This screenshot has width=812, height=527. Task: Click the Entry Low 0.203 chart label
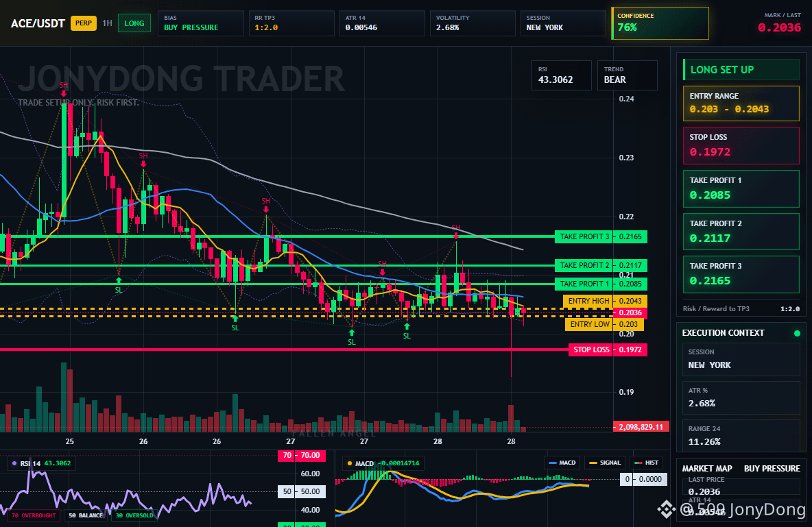click(x=604, y=325)
